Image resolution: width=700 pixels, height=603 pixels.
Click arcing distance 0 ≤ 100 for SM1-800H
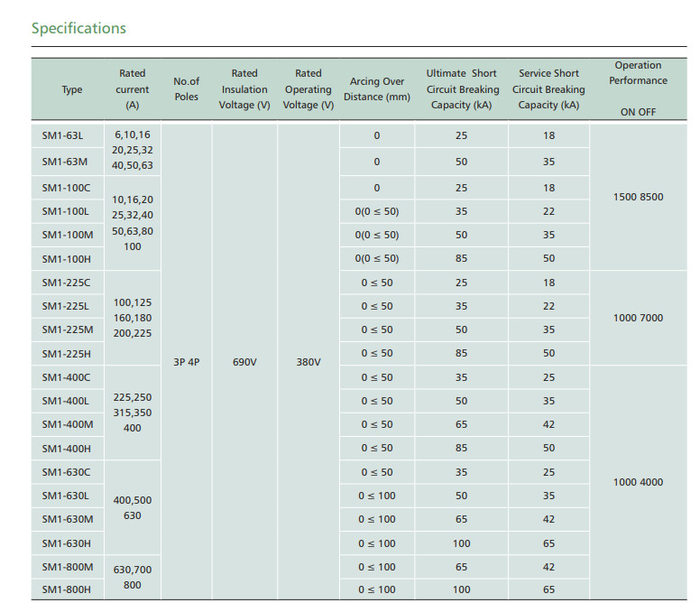click(377, 589)
